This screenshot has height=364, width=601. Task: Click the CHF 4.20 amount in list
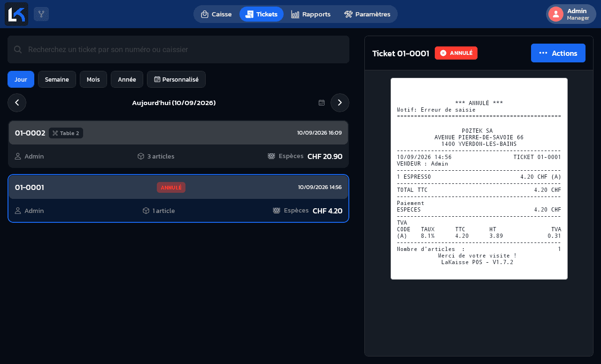328,211
